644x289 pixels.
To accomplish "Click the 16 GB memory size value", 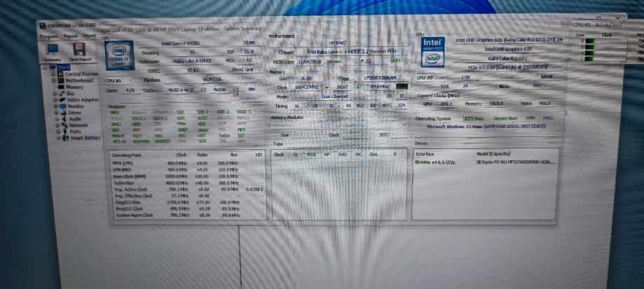I will [306, 78].
